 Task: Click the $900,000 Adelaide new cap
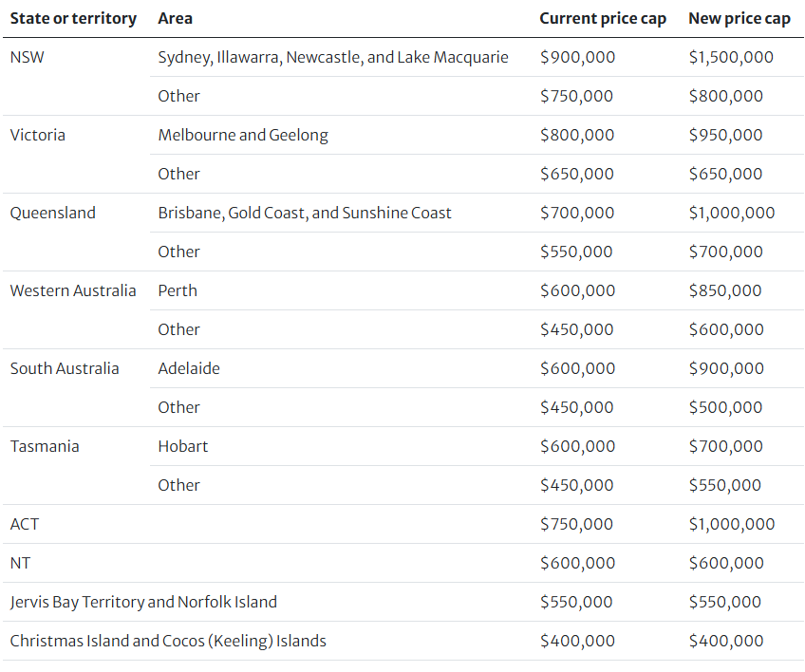click(x=726, y=368)
